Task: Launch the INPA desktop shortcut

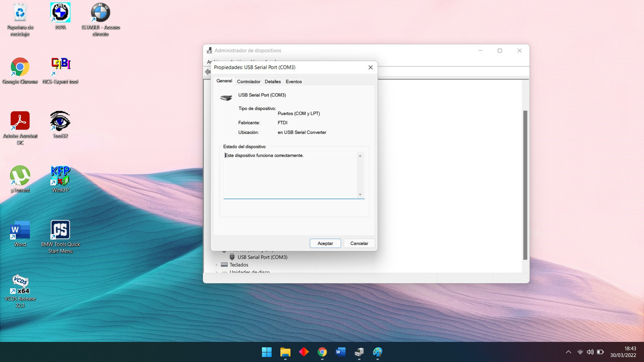Action: 60,17
